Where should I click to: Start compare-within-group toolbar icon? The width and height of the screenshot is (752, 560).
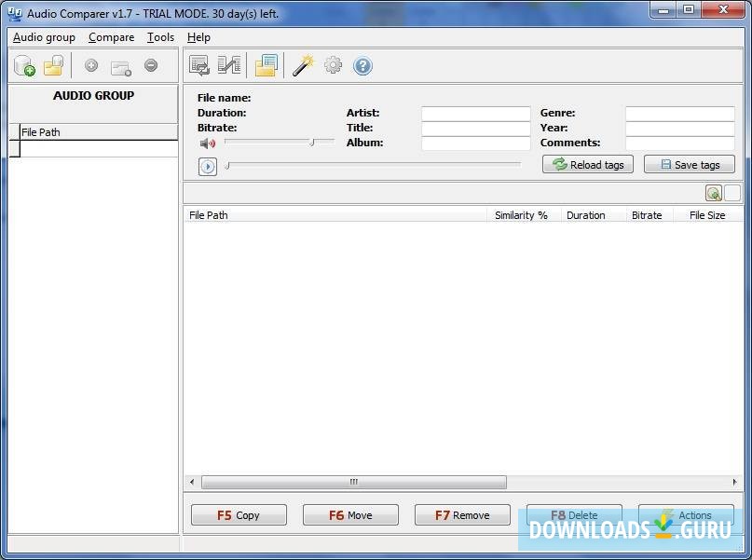(x=199, y=65)
